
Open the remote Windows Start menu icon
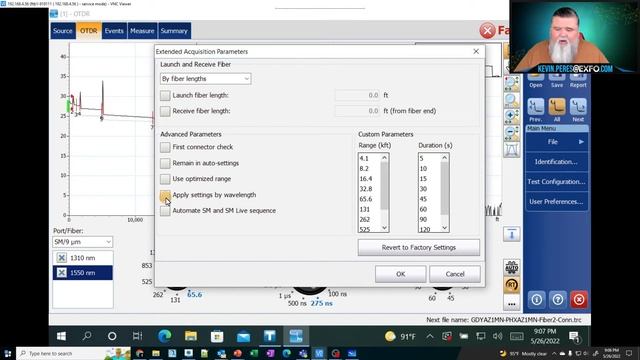tap(62, 336)
